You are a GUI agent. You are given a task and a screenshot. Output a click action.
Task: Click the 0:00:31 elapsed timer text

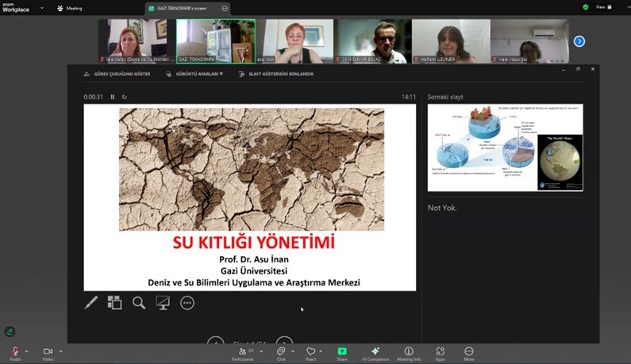pyautogui.click(x=94, y=97)
